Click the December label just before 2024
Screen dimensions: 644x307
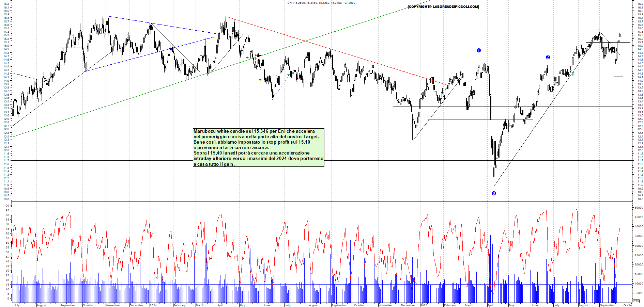pyautogui.click(x=137, y=305)
